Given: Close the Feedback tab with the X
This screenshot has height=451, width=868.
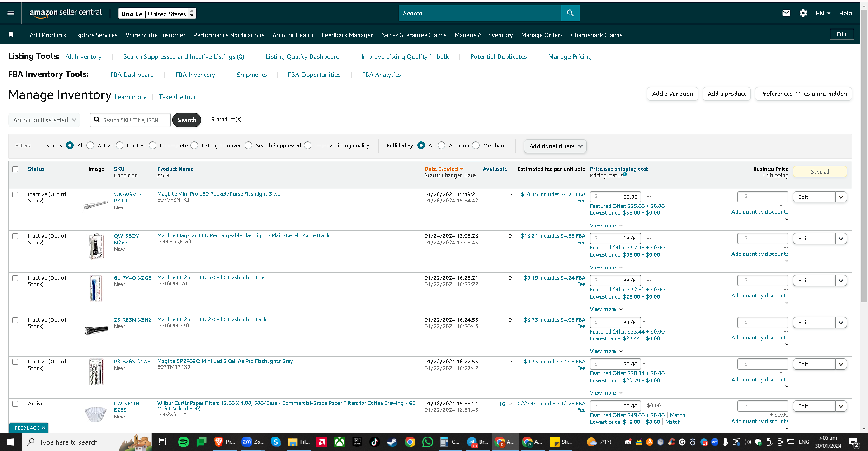Looking at the screenshot, I should 44,428.
